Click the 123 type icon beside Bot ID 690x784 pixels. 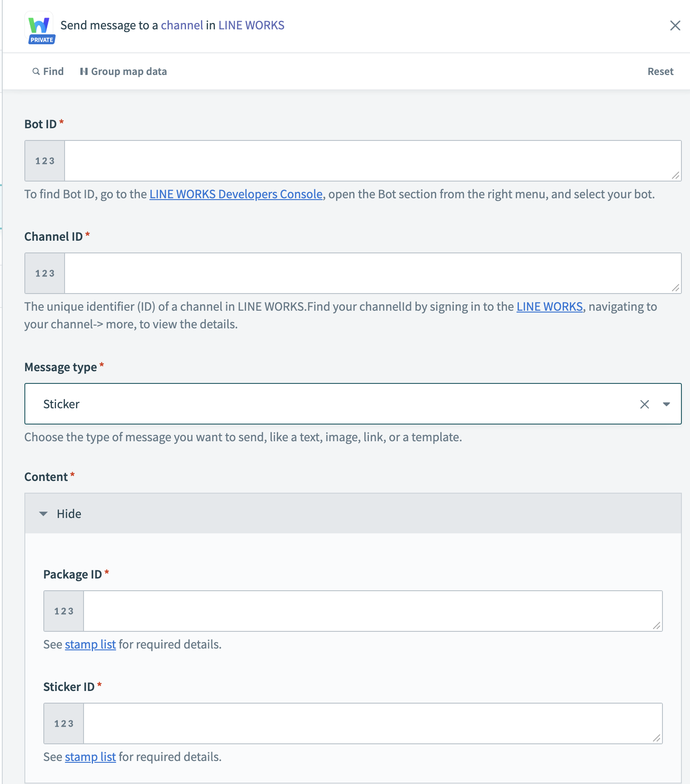(44, 161)
